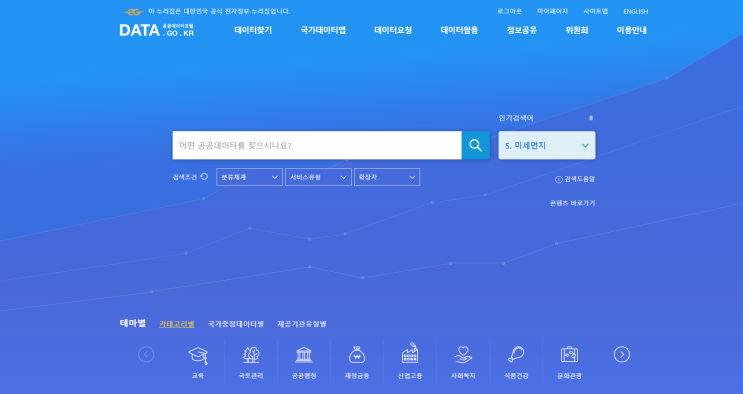
Task: Switch to the 카테고리별 tab
Action: pyautogui.click(x=177, y=324)
